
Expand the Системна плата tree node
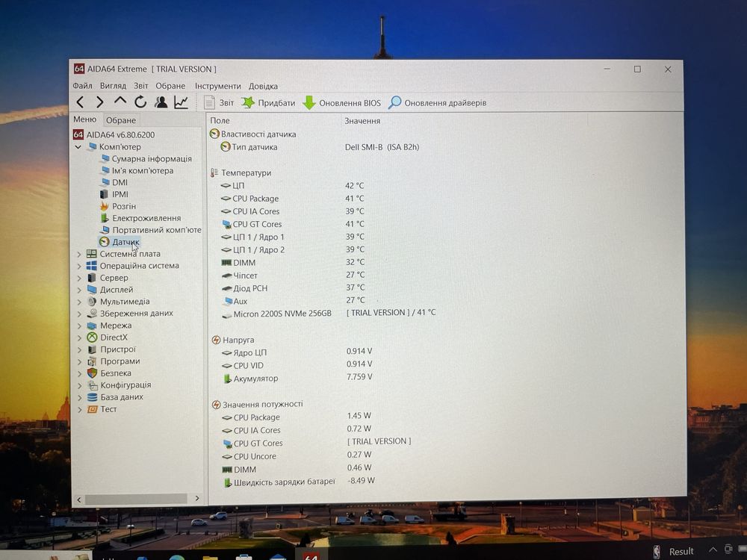79,255
